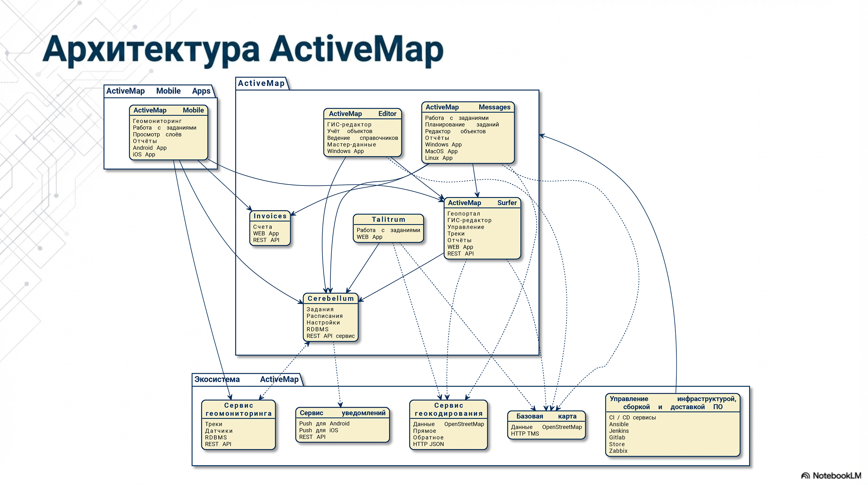This screenshot has width=868, height=485.
Task: Click the NotebookLM logo icon
Action: pyautogui.click(x=806, y=476)
